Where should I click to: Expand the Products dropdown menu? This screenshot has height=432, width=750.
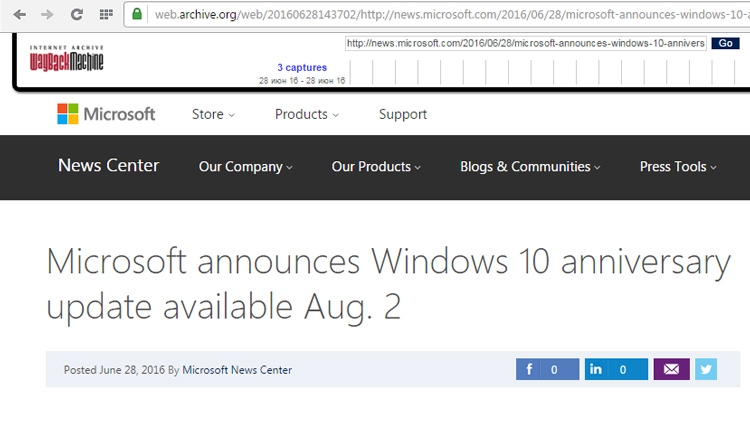pyautogui.click(x=306, y=114)
